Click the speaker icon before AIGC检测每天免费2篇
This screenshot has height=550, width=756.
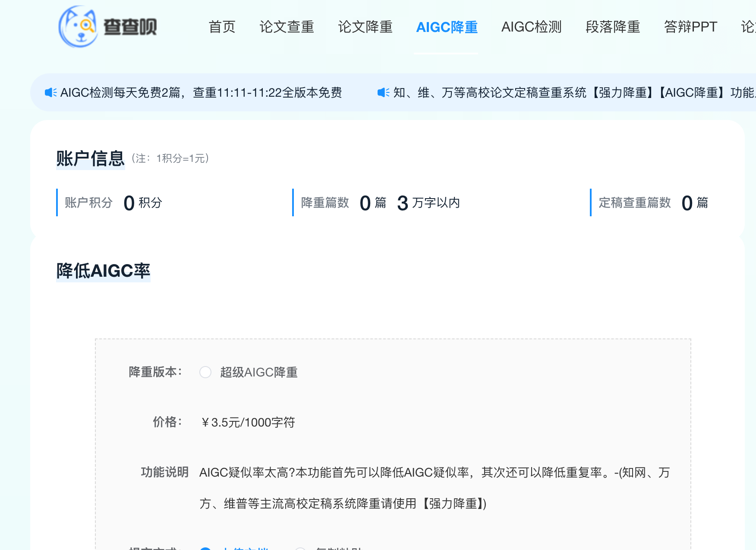click(x=51, y=92)
